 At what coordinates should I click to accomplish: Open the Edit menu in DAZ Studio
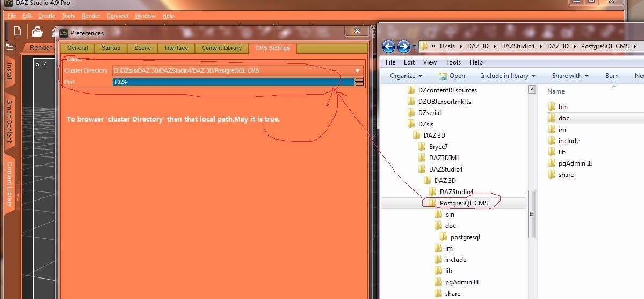27,16
